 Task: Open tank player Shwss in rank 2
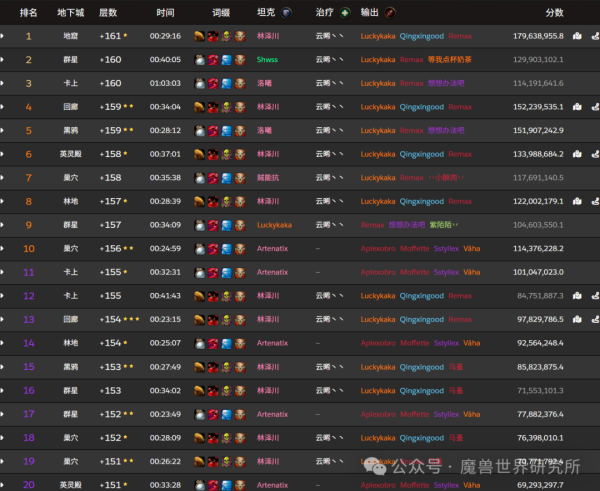click(x=267, y=60)
